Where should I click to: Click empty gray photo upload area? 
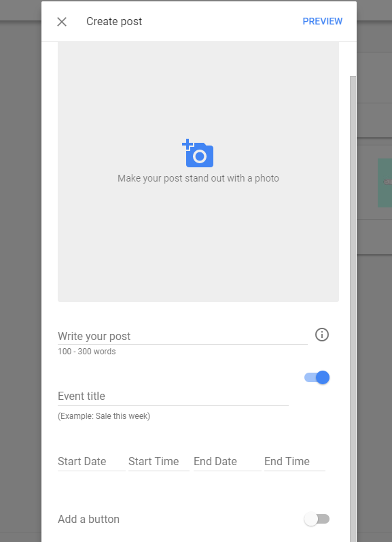pyautogui.click(x=198, y=242)
